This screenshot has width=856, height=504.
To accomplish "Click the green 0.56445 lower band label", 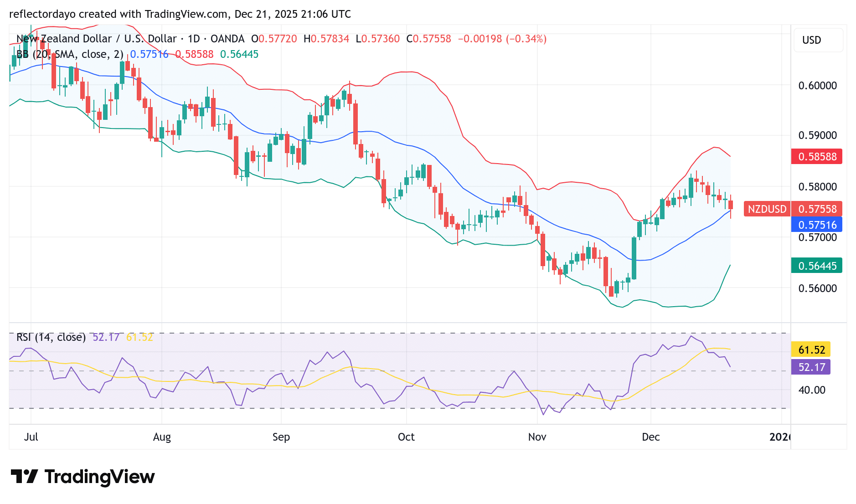I will click(x=817, y=266).
